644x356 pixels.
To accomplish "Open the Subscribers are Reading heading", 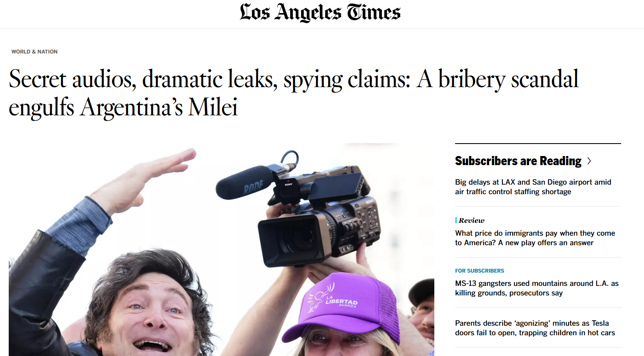I will [x=518, y=161].
